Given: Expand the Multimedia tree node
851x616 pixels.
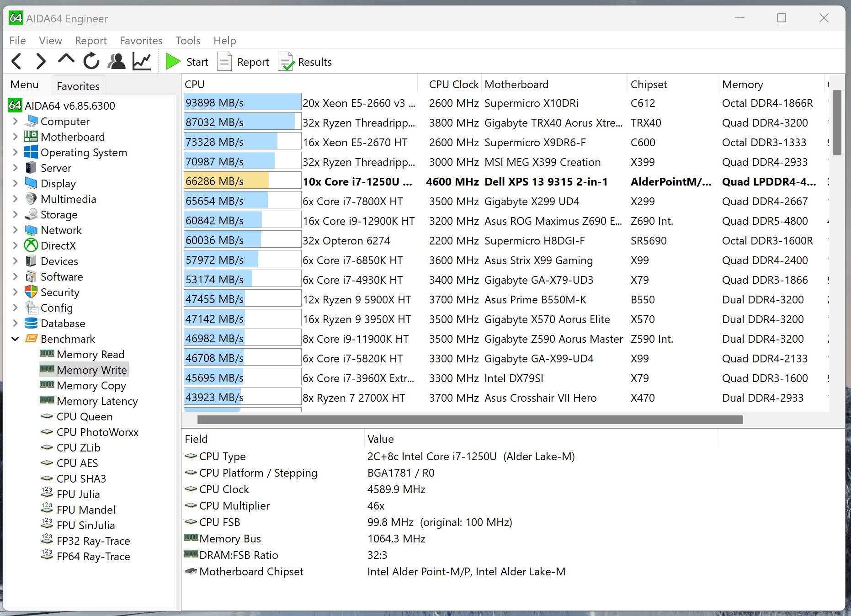Looking at the screenshot, I should [15, 199].
